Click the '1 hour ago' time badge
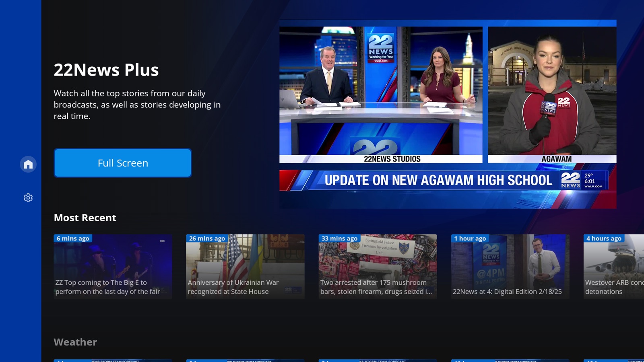The image size is (644, 362). [x=470, y=239]
